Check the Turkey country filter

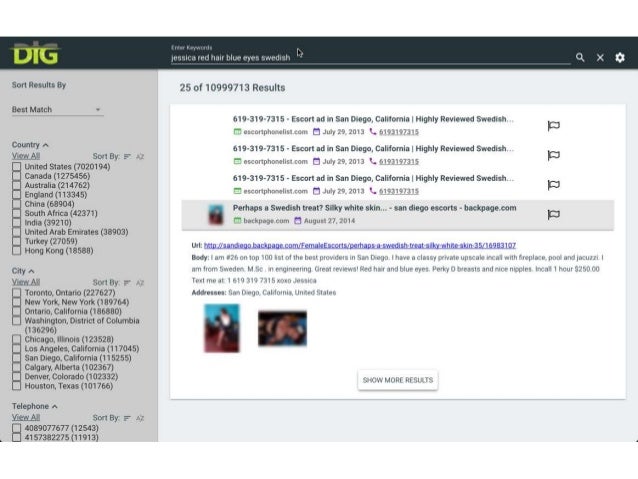click(x=16, y=241)
